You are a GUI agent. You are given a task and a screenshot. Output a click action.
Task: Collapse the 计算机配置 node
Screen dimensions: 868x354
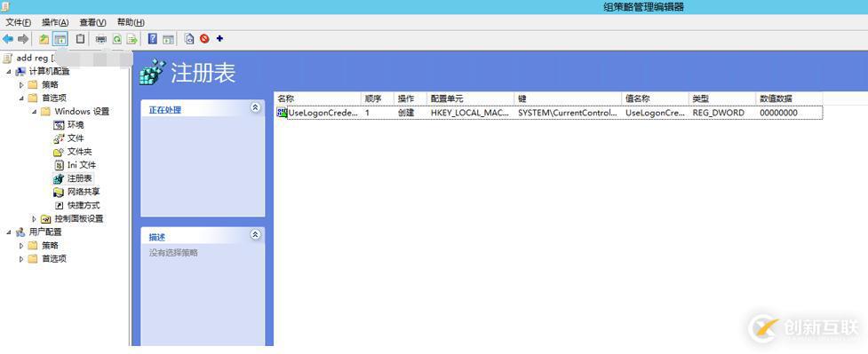(x=8, y=71)
